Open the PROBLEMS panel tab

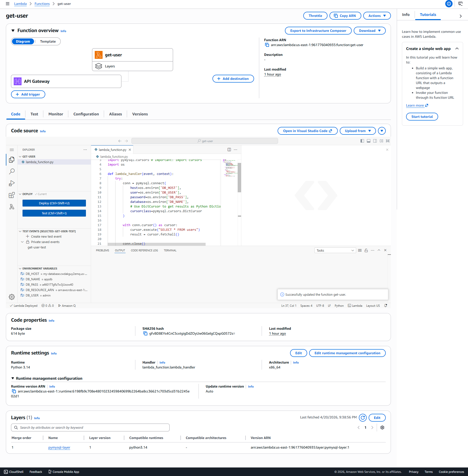[103, 250]
